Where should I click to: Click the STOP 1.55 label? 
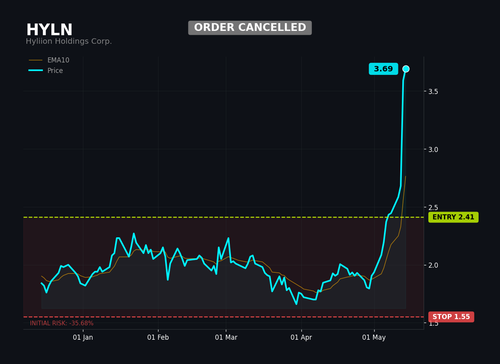pos(451,317)
